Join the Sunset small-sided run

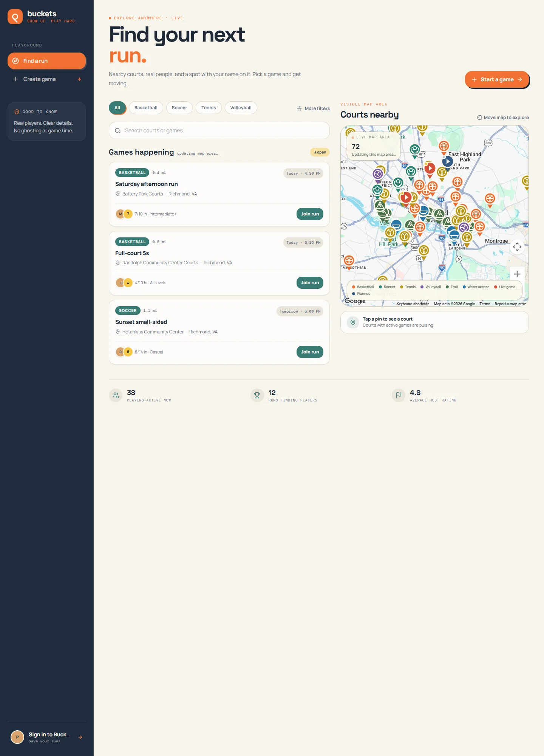[310, 352]
